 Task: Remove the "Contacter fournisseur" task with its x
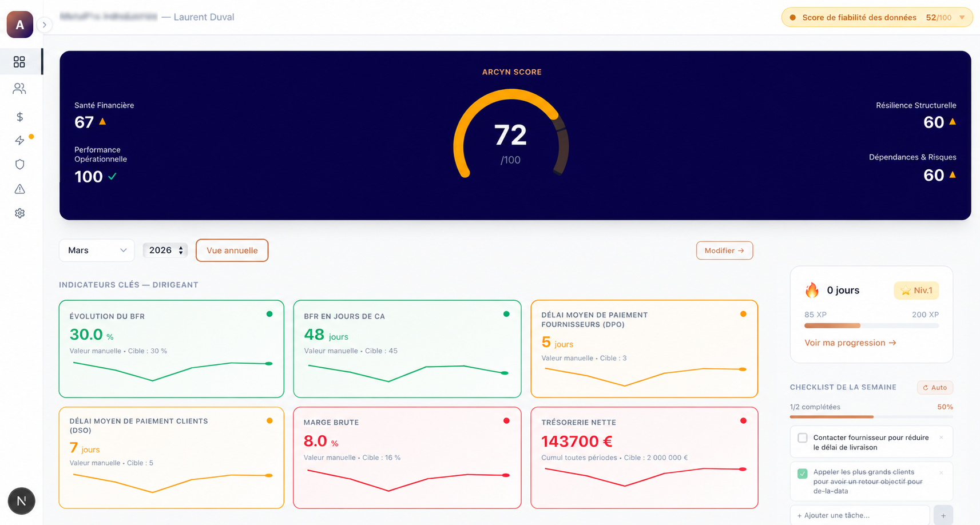(x=941, y=437)
